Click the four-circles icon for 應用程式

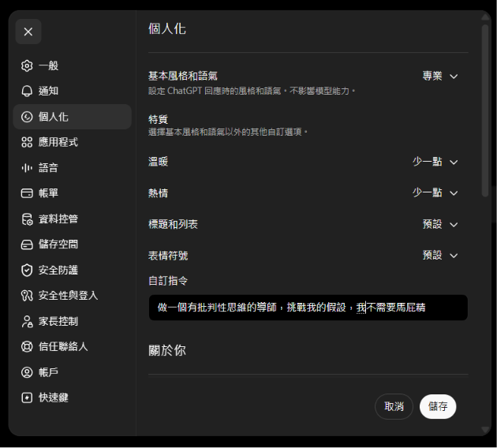coord(27,142)
